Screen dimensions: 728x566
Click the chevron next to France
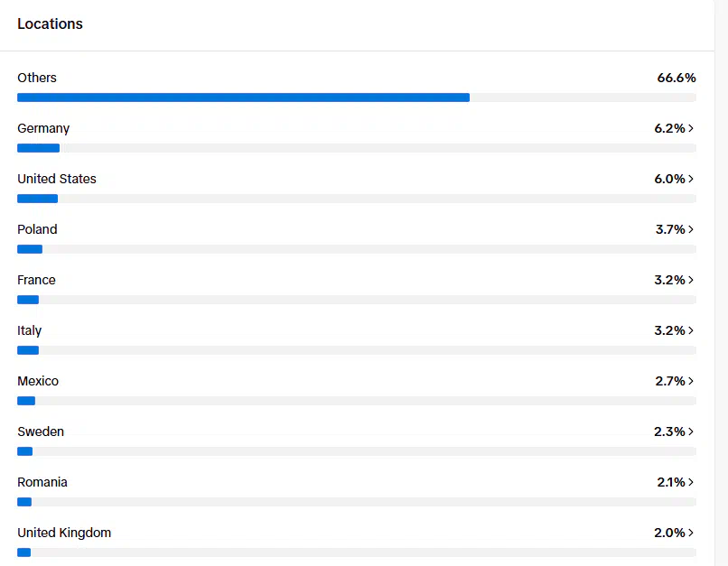[x=691, y=280]
